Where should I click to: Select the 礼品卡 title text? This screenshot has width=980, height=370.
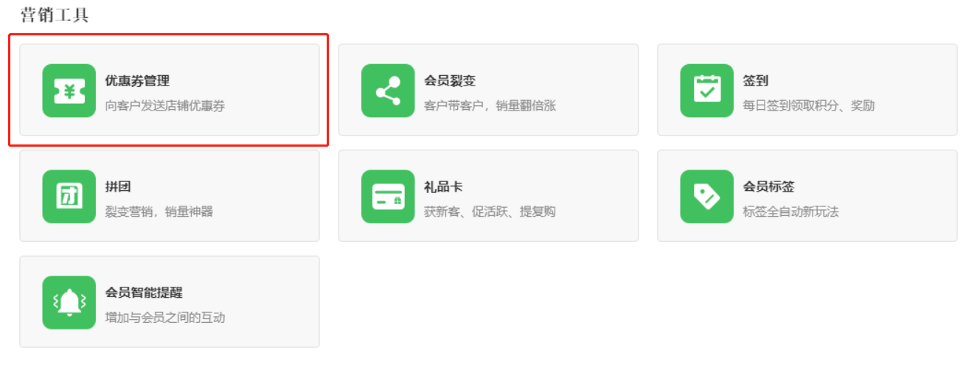pyautogui.click(x=443, y=187)
